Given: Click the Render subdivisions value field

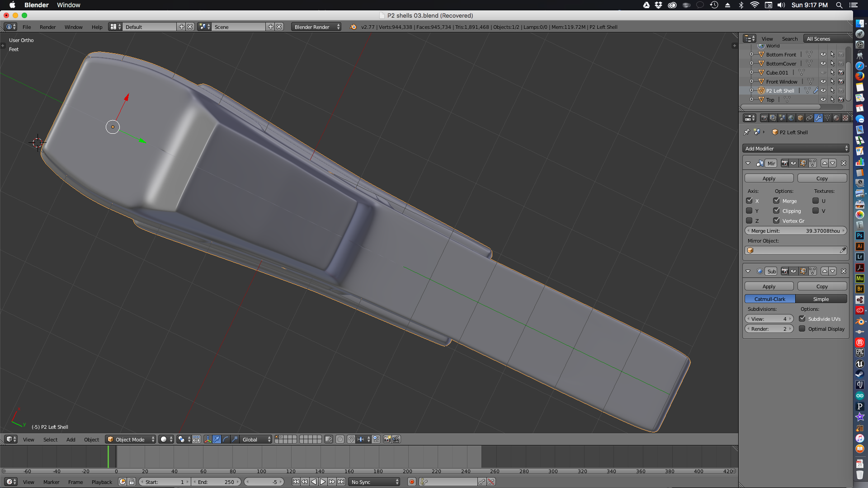Looking at the screenshot, I should pos(769,328).
